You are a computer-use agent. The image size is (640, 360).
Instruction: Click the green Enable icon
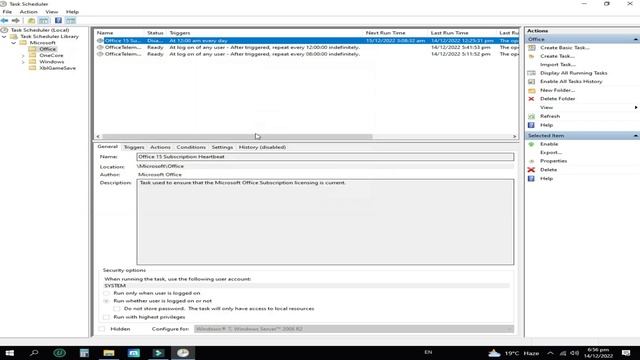pyautogui.click(x=531, y=144)
